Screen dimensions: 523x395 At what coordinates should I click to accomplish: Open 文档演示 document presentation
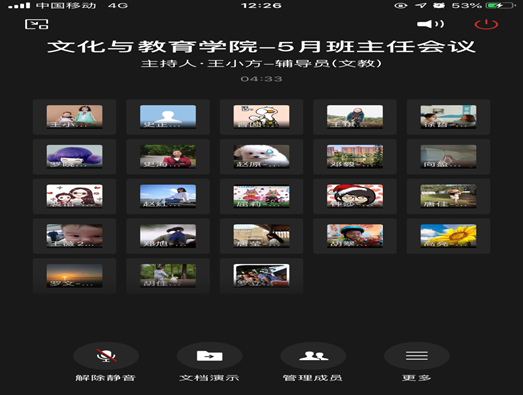pos(209,356)
